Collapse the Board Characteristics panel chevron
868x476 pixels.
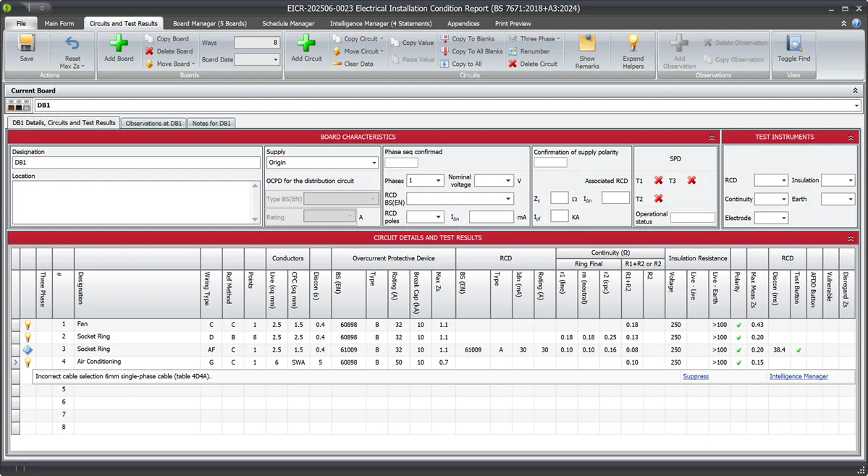[711, 136]
